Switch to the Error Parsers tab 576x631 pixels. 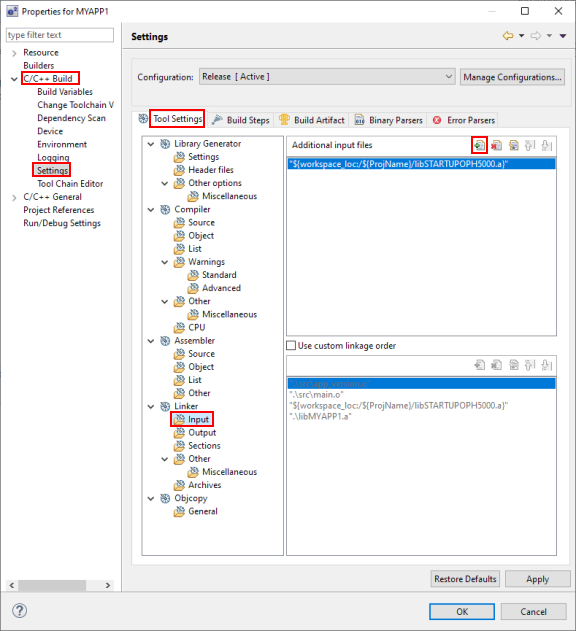point(464,120)
